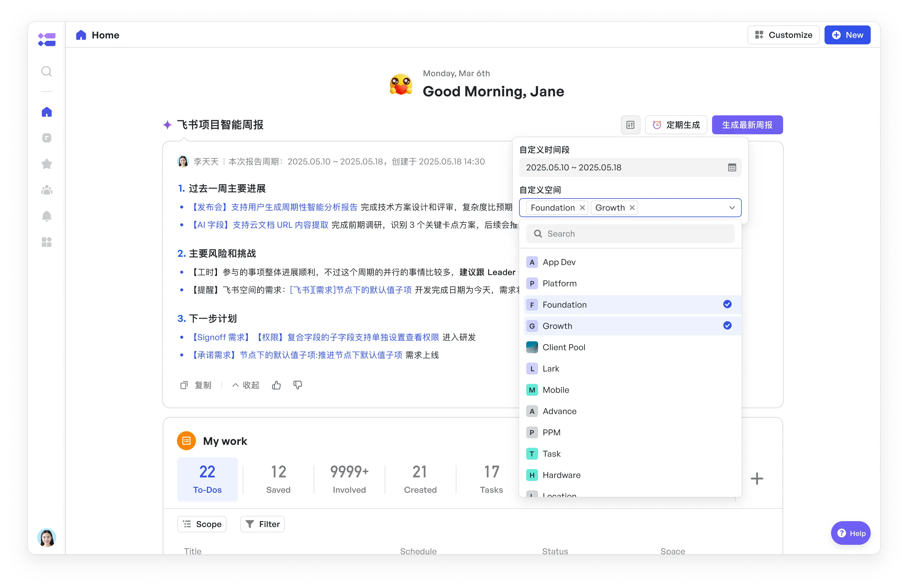Open the date range calendar icon
Screen dimensions: 908x588
click(x=732, y=167)
